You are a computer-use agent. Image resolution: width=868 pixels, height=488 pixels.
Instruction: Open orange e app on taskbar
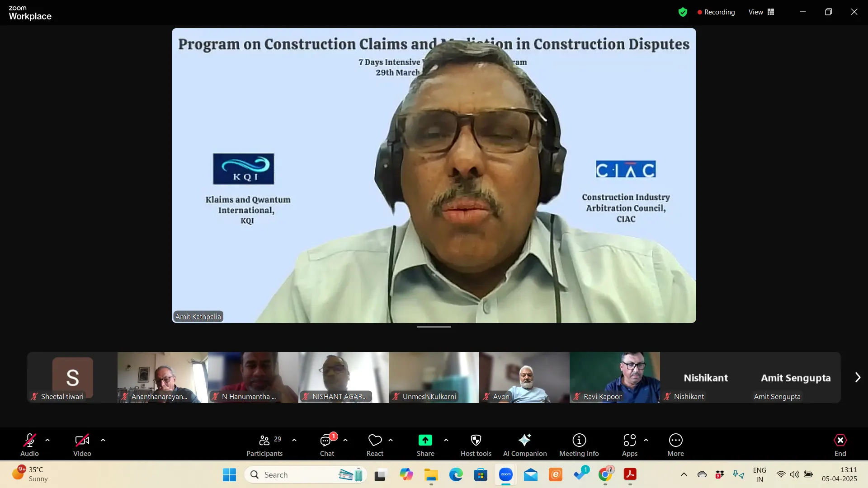click(556, 474)
